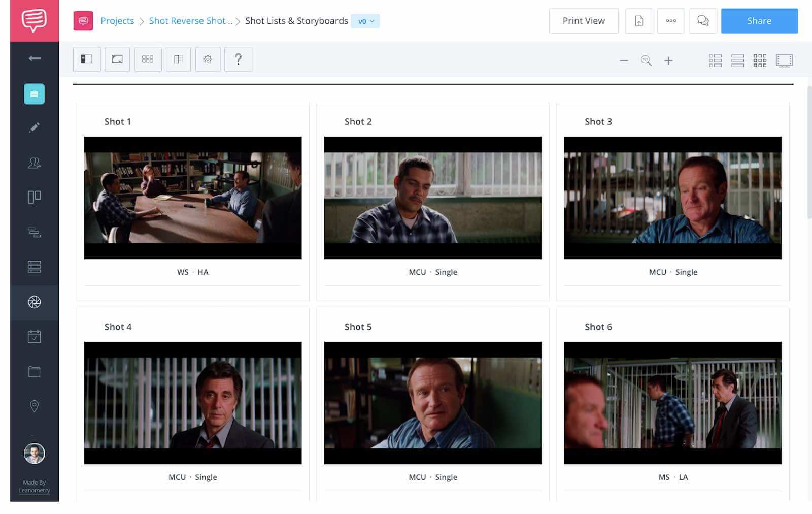Click the pencil script icon in sidebar

(34, 127)
